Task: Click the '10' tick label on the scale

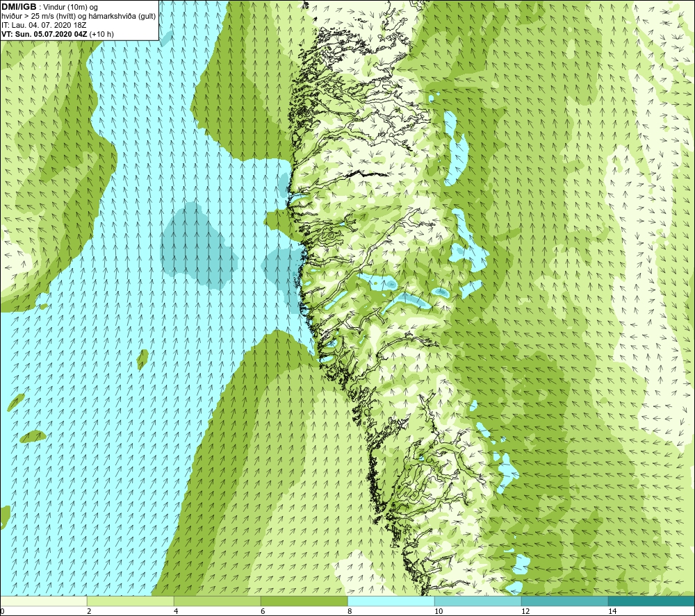Action: (439, 611)
